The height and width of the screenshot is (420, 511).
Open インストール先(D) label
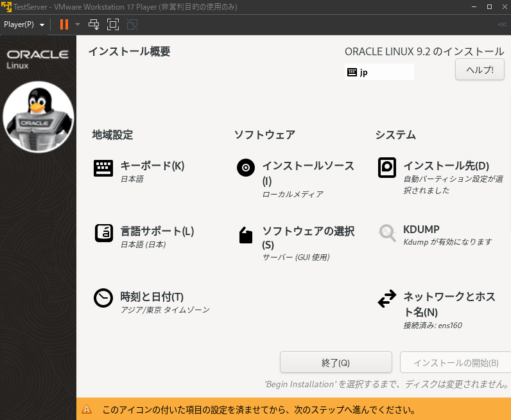click(x=446, y=166)
